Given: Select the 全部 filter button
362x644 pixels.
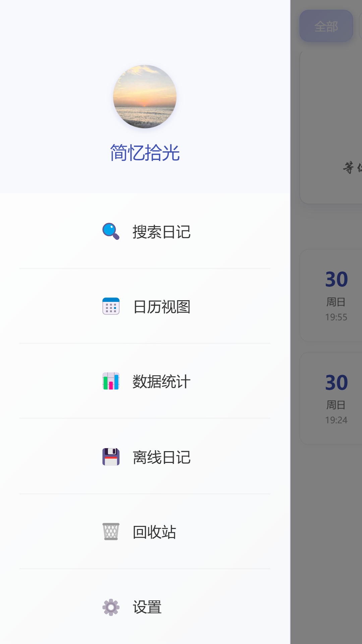Looking at the screenshot, I should (325, 26).
